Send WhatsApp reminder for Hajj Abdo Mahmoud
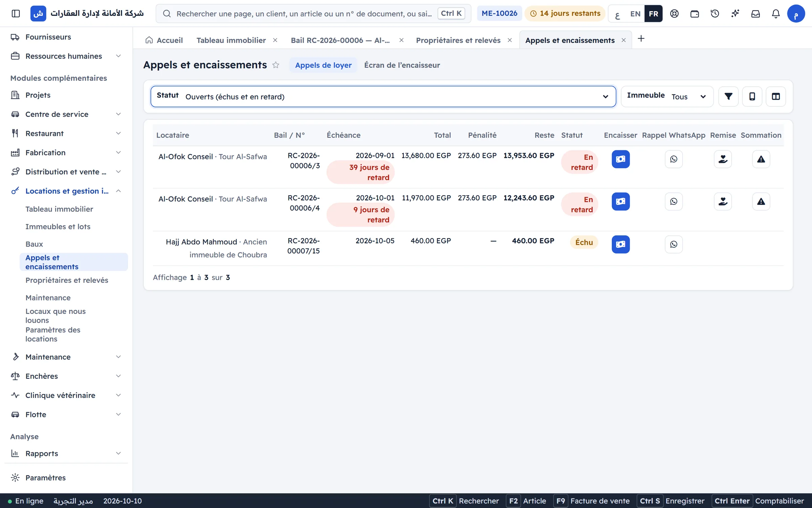The width and height of the screenshot is (812, 508). (674, 244)
